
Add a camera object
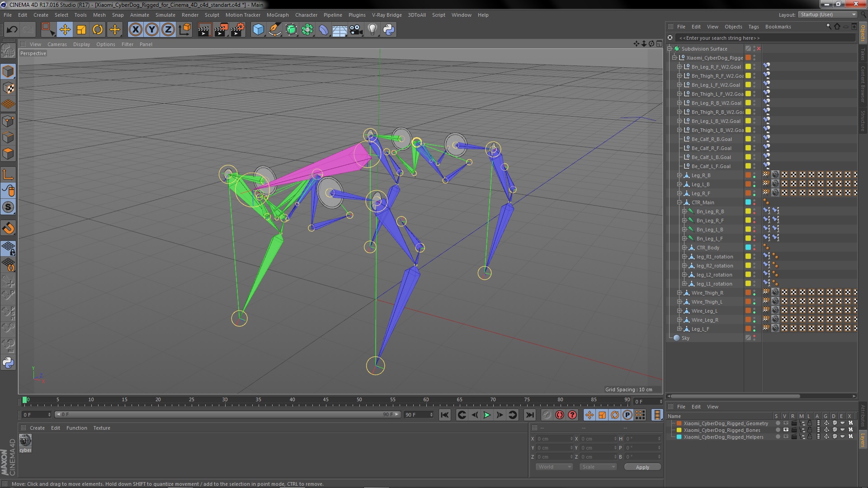[356, 30]
